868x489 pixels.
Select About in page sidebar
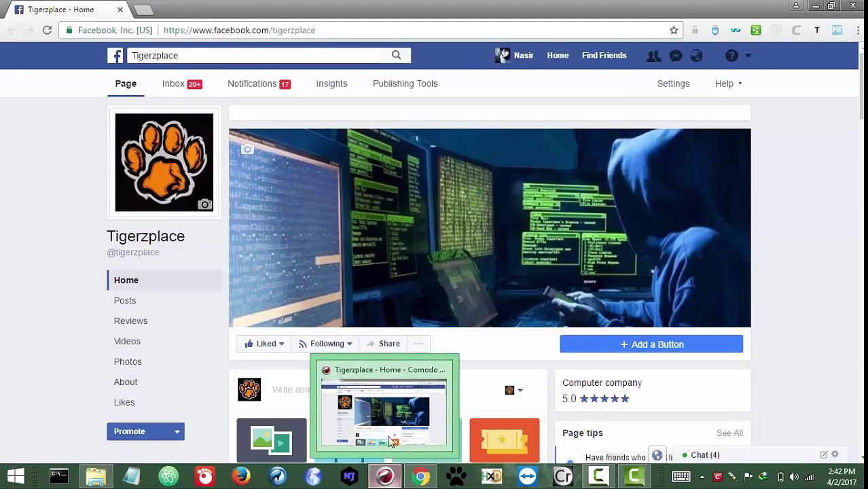tap(126, 382)
